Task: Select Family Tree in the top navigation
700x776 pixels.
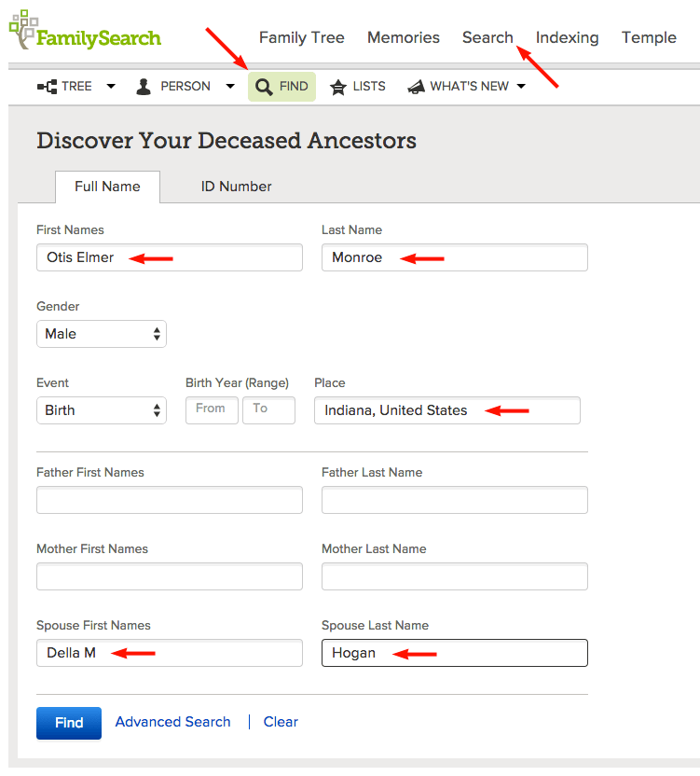Action: pyautogui.click(x=301, y=37)
